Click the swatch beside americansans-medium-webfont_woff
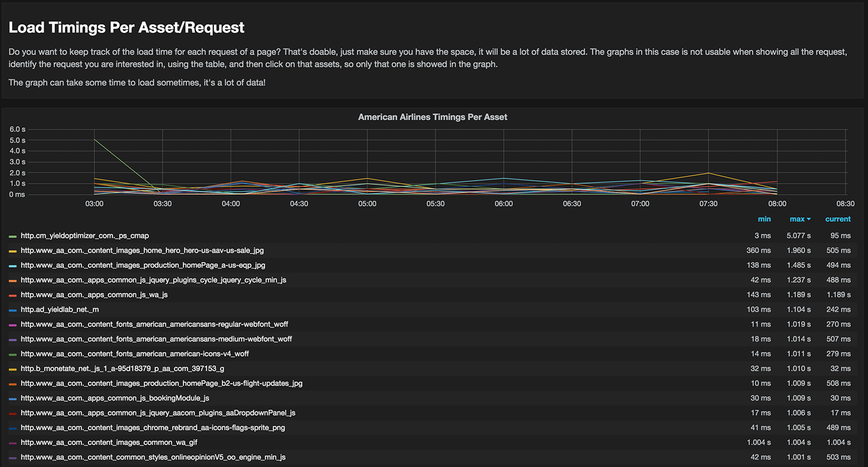This screenshot has height=467, width=868. [13, 339]
